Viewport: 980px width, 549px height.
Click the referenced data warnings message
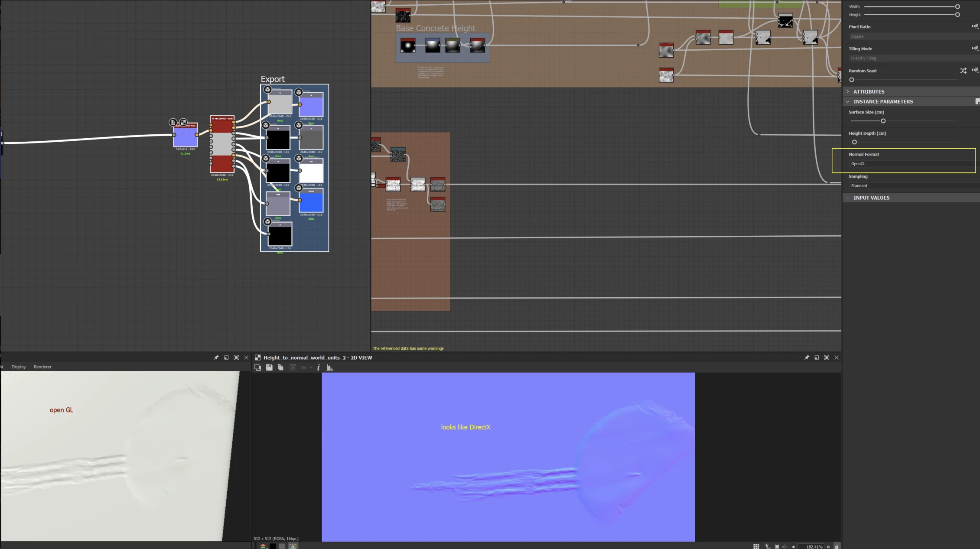tap(408, 348)
